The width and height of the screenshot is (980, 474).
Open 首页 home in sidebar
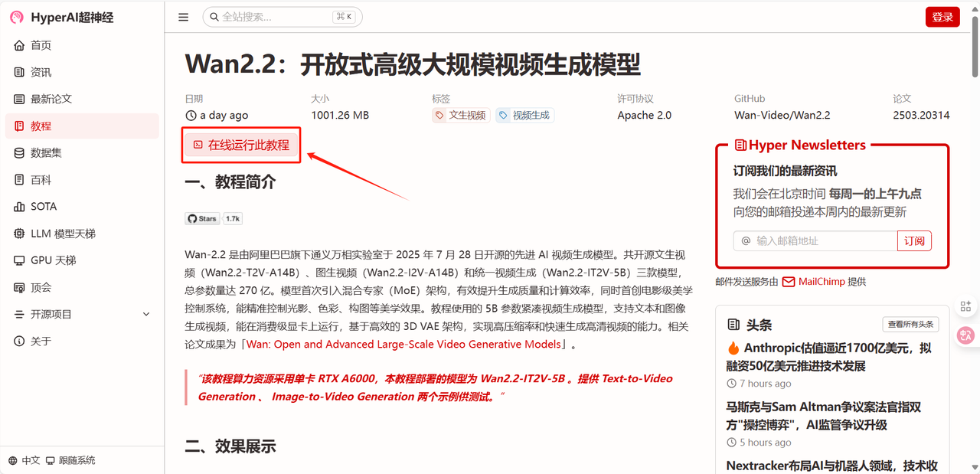click(x=41, y=45)
